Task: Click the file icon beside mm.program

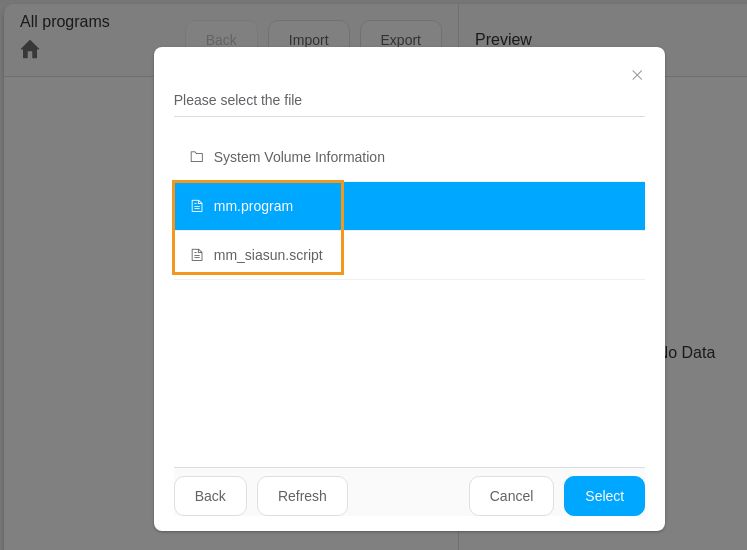Action: (197, 206)
